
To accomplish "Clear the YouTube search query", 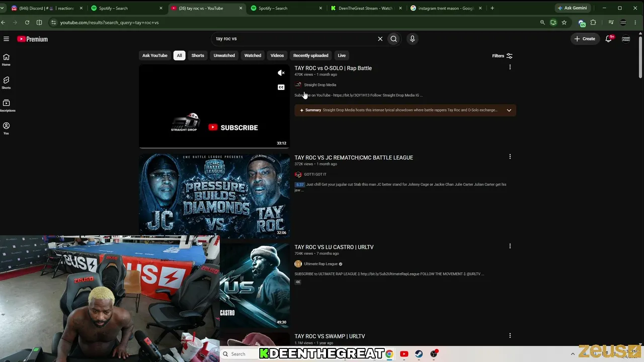I will tap(380, 39).
